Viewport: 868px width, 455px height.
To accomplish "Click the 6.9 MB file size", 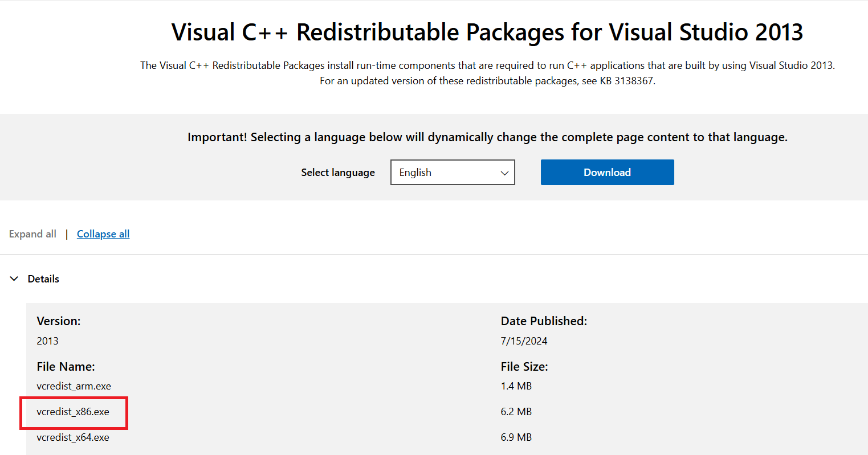I will point(516,437).
